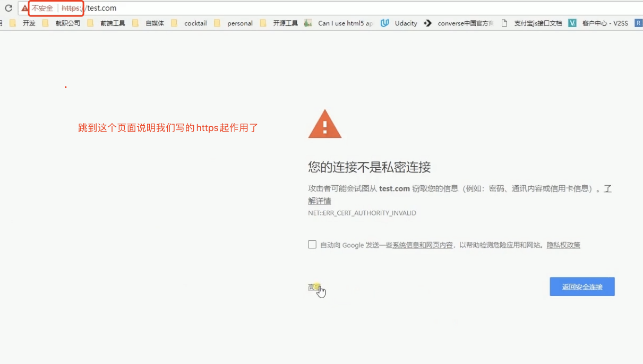Open the personal bookmark folder

[234, 23]
